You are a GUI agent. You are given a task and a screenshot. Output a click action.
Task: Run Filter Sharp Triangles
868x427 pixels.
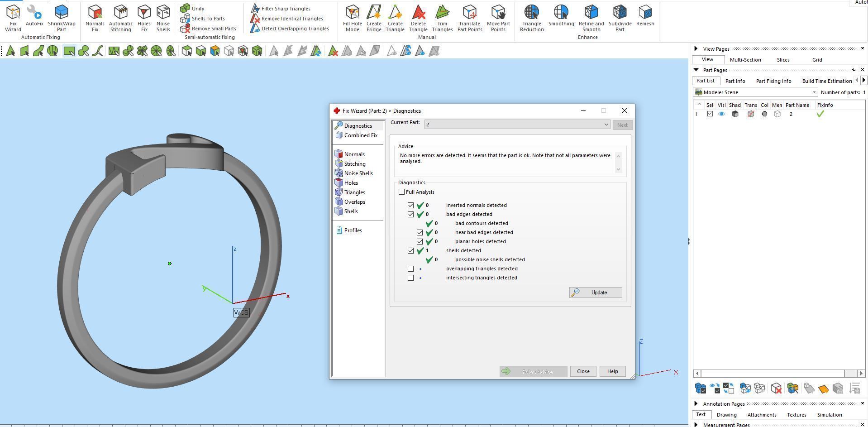(281, 8)
